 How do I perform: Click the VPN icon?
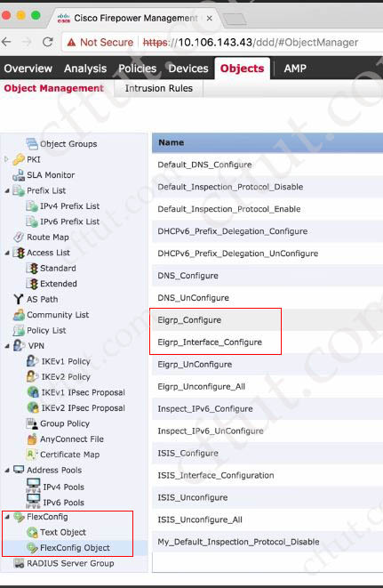pyautogui.click(x=19, y=345)
